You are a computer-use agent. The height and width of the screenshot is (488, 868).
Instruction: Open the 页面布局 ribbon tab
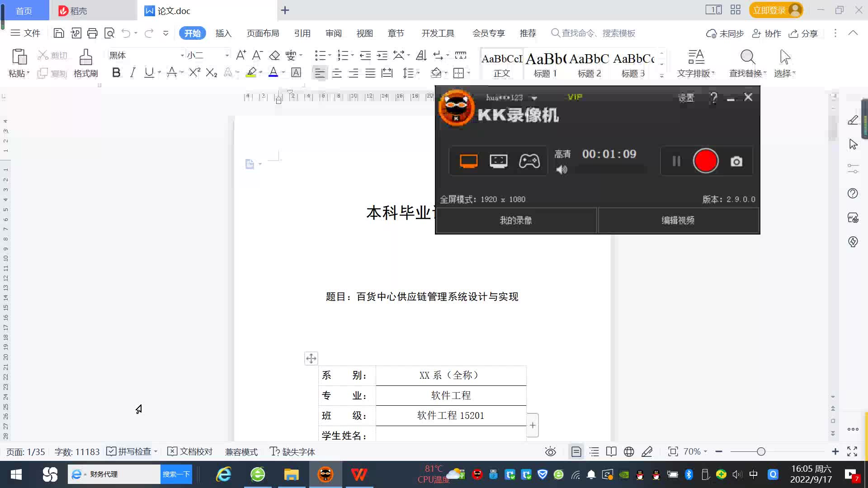click(263, 33)
